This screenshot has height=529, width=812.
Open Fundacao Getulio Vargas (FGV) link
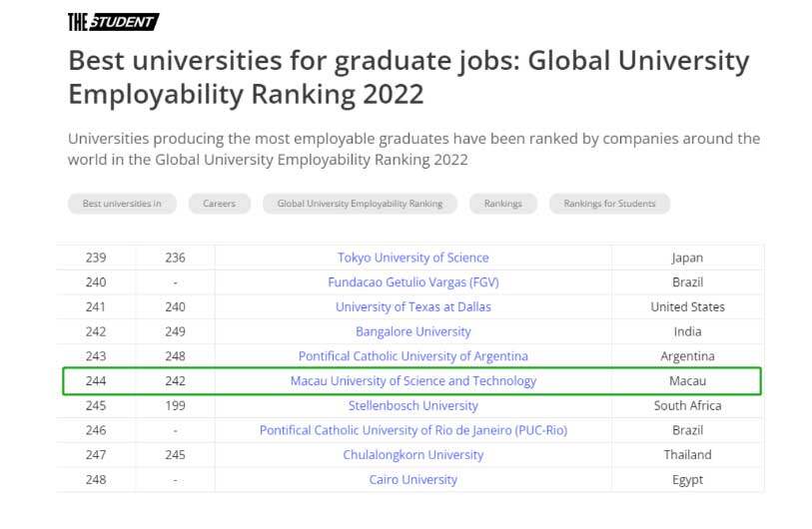(412, 282)
